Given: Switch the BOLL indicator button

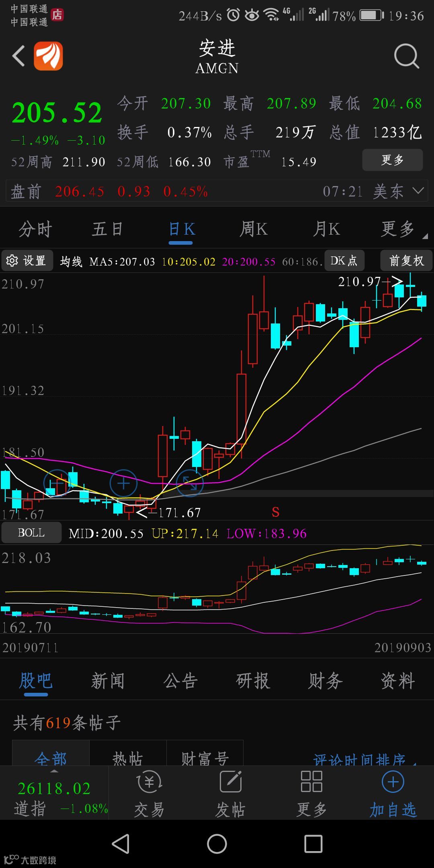Looking at the screenshot, I should [31, 532].
